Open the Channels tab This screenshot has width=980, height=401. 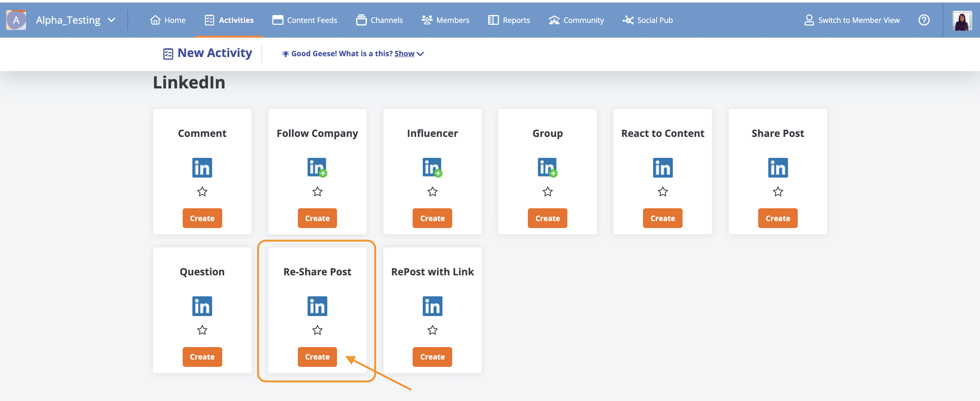(x=379, y=20)
